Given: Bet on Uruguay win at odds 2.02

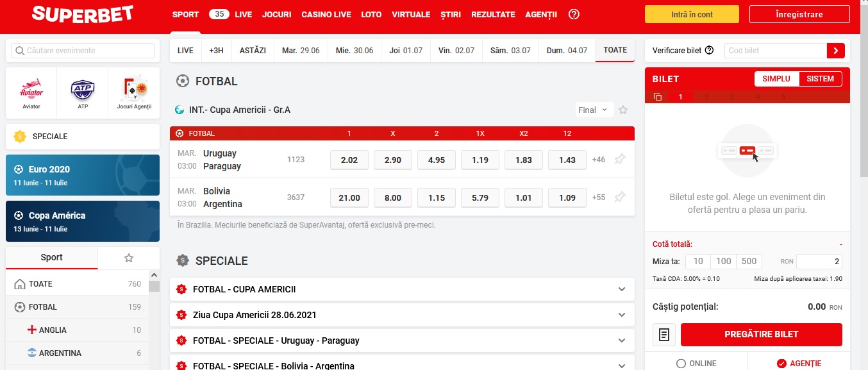Looking at the screenshot, I should [x=349, y=160].
